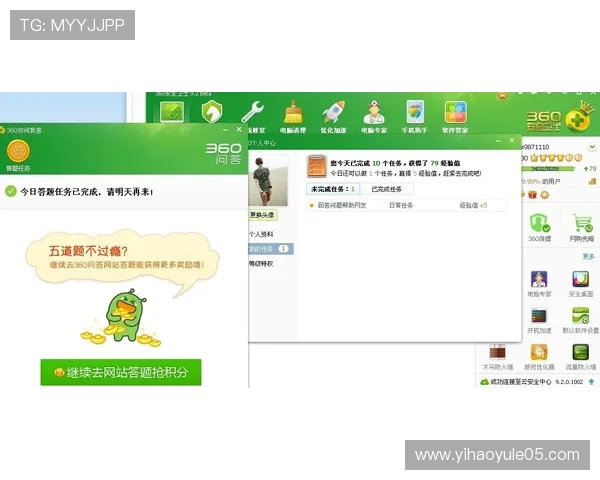This screenshot has width=600, height=480.
Task: Switch to the 已完成任务 tab
Action: tap(386, 189)
